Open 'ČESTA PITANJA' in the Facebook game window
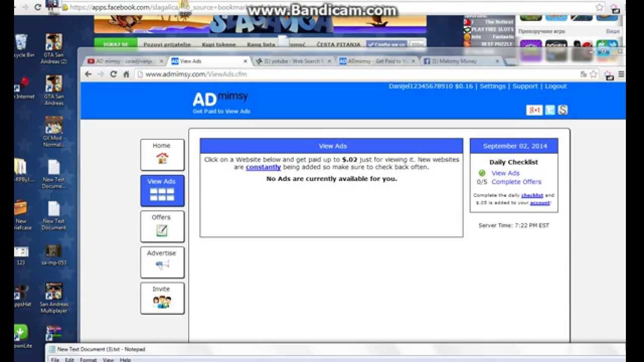The height and width of the screenshot is (362, 644). click(x=339, y=44)
